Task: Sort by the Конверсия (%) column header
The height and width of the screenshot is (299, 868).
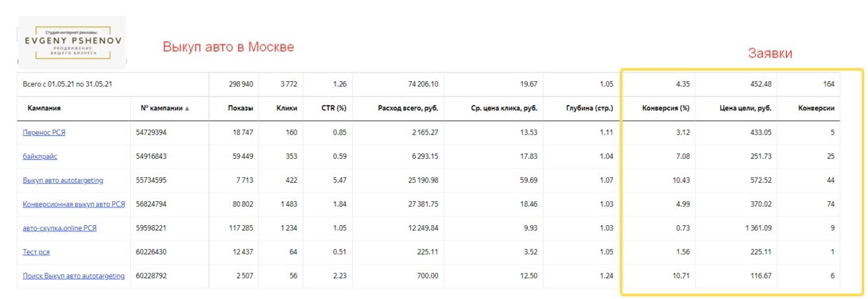Action: 665,108
